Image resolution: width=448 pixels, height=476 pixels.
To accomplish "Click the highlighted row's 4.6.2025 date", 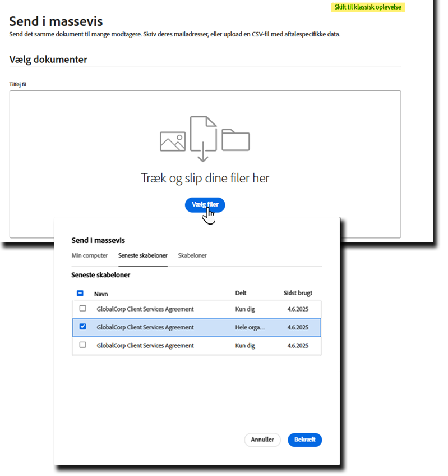I will point(298,327).
